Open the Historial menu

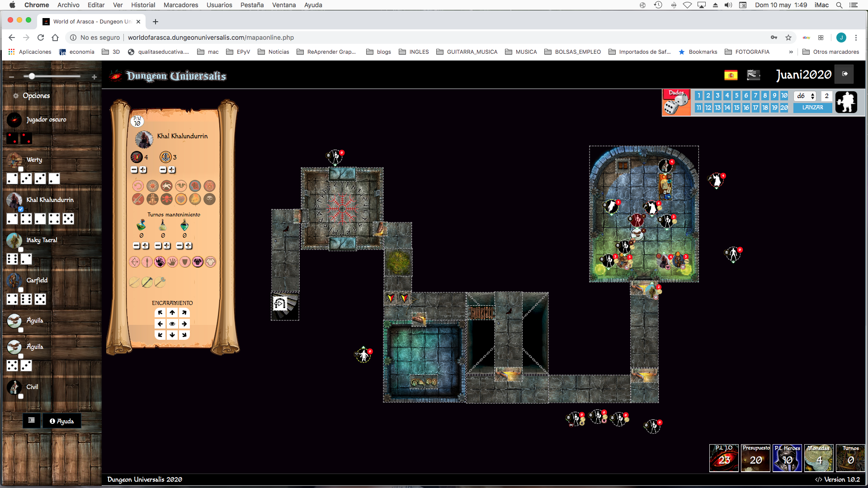143,5
